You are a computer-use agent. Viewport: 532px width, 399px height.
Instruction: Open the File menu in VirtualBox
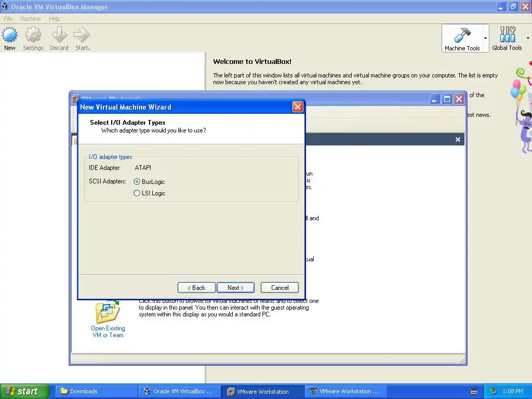tap(8, 19)
